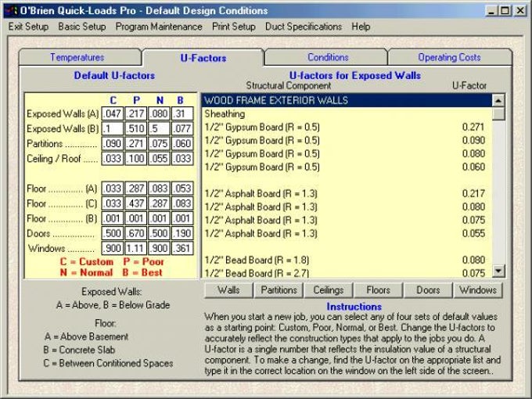
Task: Switch to the Conditions tab
Action: tap(326, 57)
